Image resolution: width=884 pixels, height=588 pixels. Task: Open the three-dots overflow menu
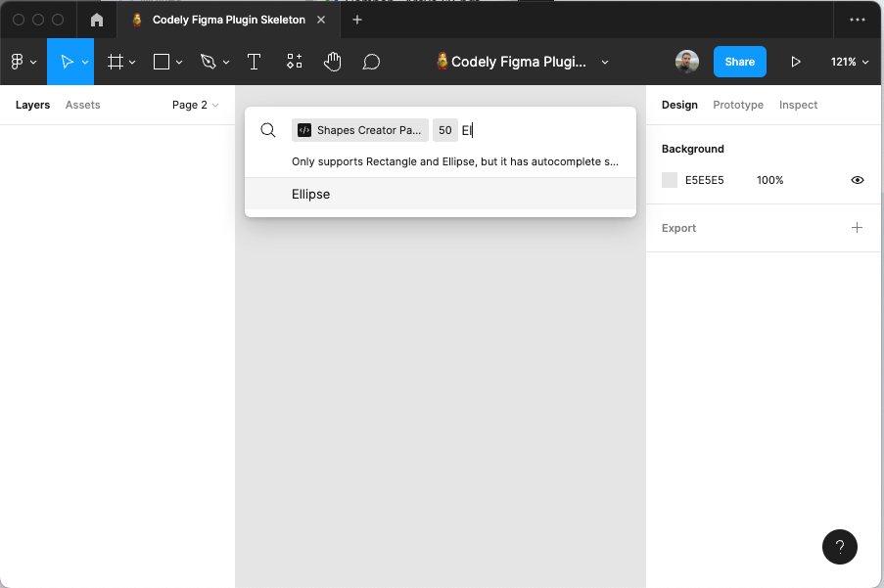pos(858,20)
